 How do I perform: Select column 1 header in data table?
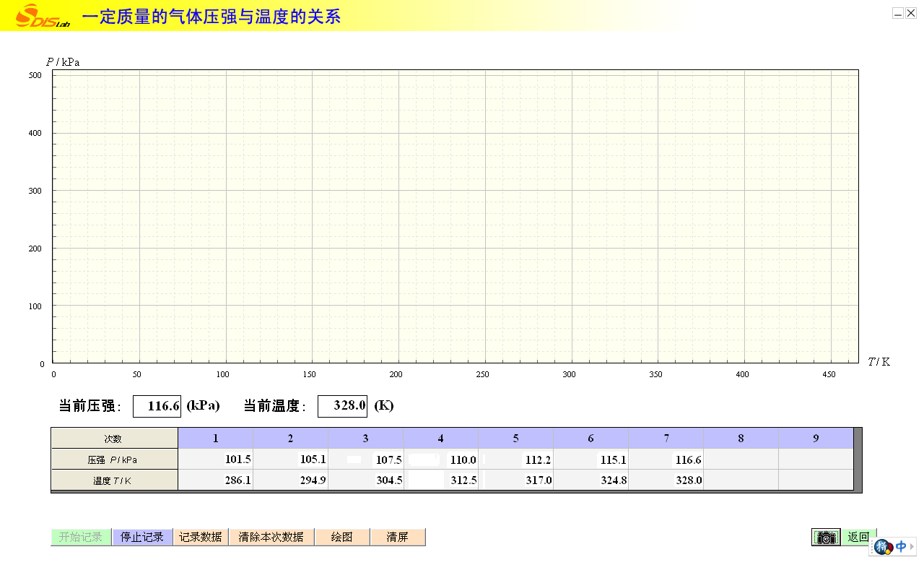pyautogui.click(x=215, y=438)
